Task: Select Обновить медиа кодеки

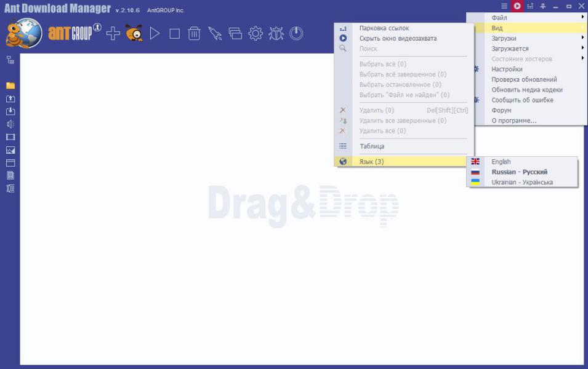Action: 527,90
